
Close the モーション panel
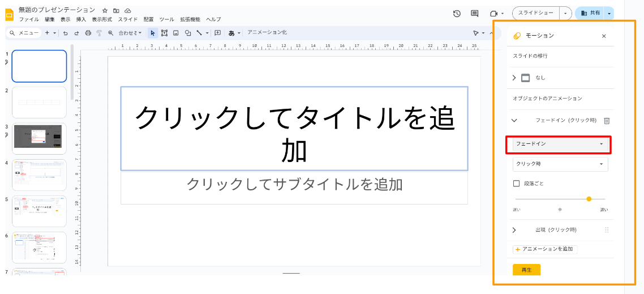click(604, 36)
